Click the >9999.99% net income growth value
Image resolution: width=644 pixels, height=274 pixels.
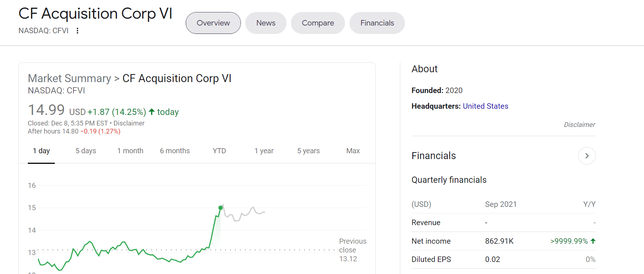coord(569,241)
